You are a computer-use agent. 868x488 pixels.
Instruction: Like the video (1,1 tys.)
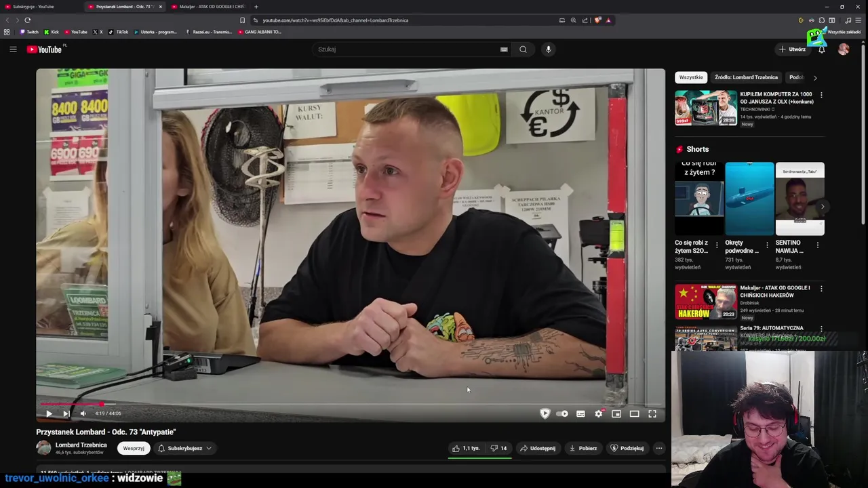coord(467,448)
